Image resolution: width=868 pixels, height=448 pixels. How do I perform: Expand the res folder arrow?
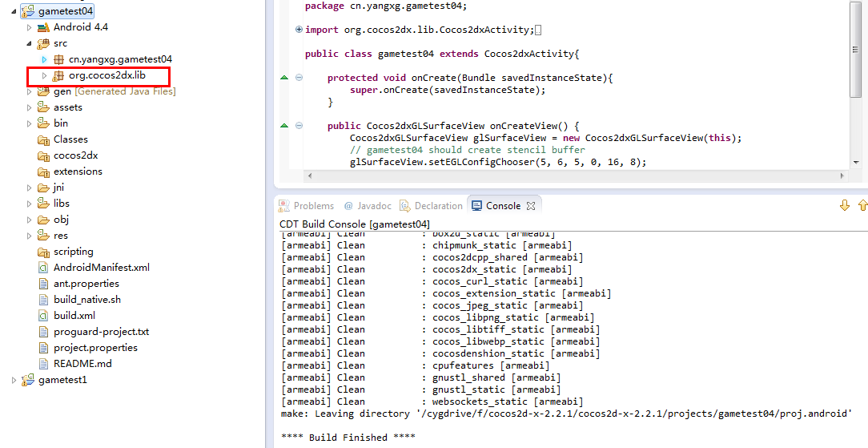(x=30, y=236)
